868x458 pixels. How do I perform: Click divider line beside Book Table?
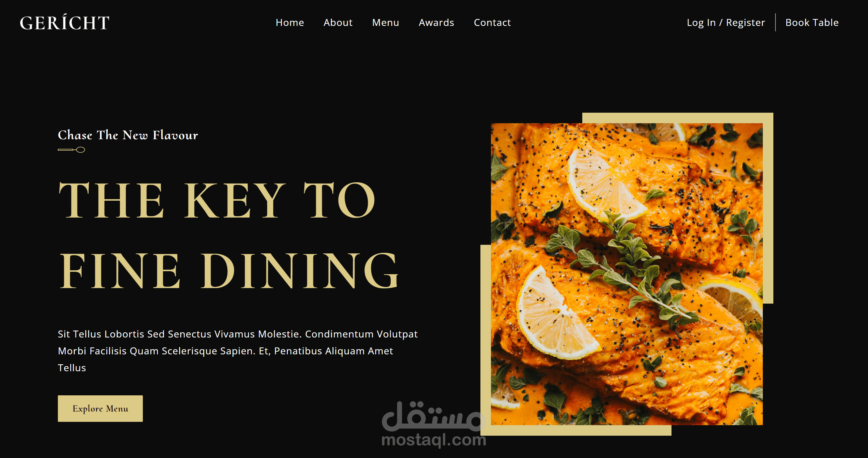tap(775, 23)
